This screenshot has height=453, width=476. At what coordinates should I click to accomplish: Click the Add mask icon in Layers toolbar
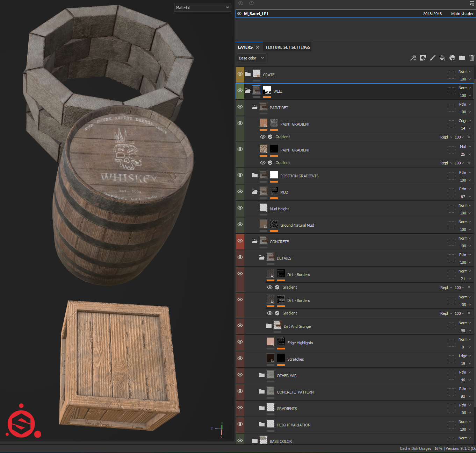[x=423, y=58]
